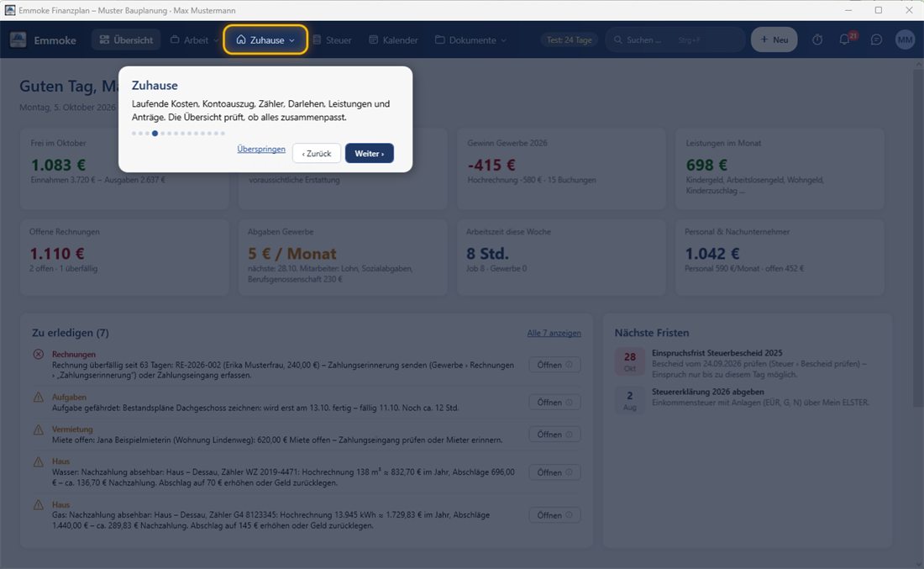This screenshot has width=924, height=569.
Task: Click the "1.042 €" Personal & Nachunternehmer value
Action: (711, 254)
